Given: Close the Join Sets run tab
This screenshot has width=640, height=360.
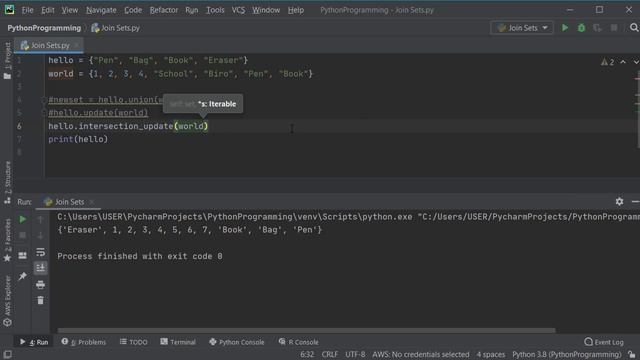Looking at the screenshot, I should (91, 202).
